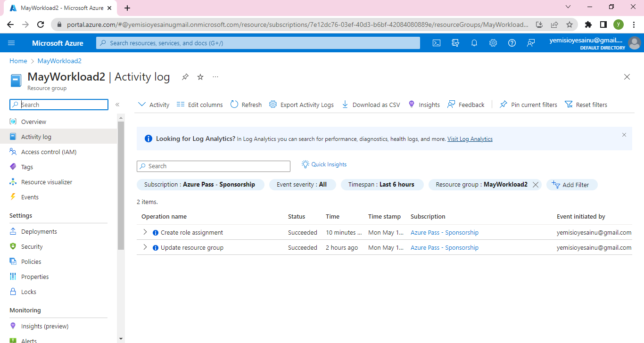Click Add Filter
The height and width of the screenshot is (343, 644).
pos(571,185)
